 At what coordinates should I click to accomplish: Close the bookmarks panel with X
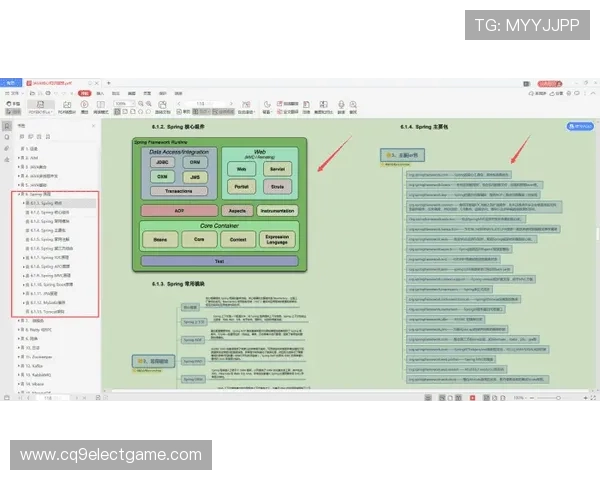93,126
